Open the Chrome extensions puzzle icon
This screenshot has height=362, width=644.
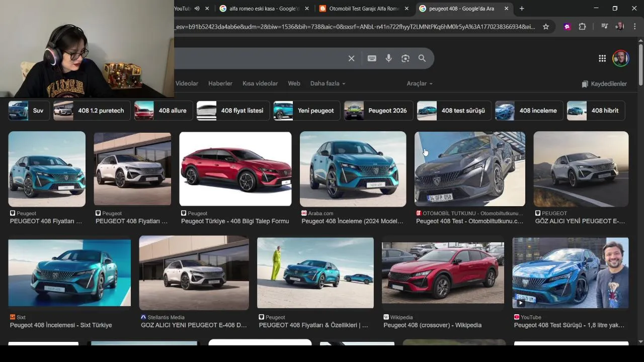[x=582, y=27]
